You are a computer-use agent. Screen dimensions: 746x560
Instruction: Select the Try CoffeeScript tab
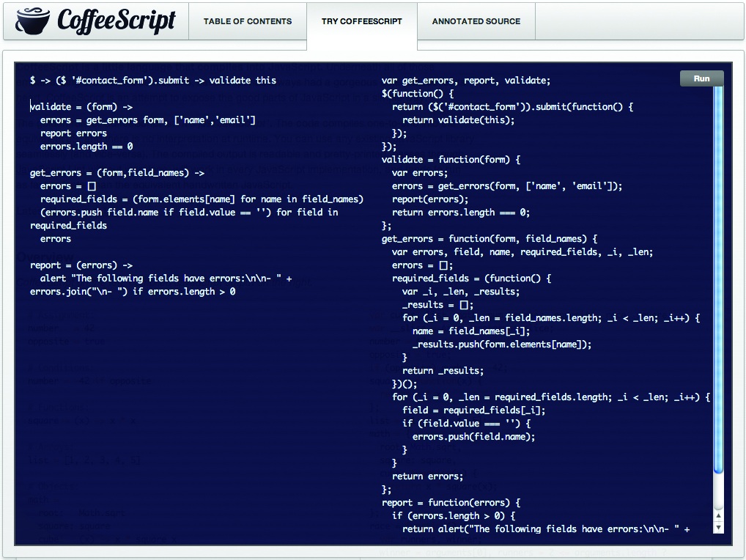click(x=361, y=21)
